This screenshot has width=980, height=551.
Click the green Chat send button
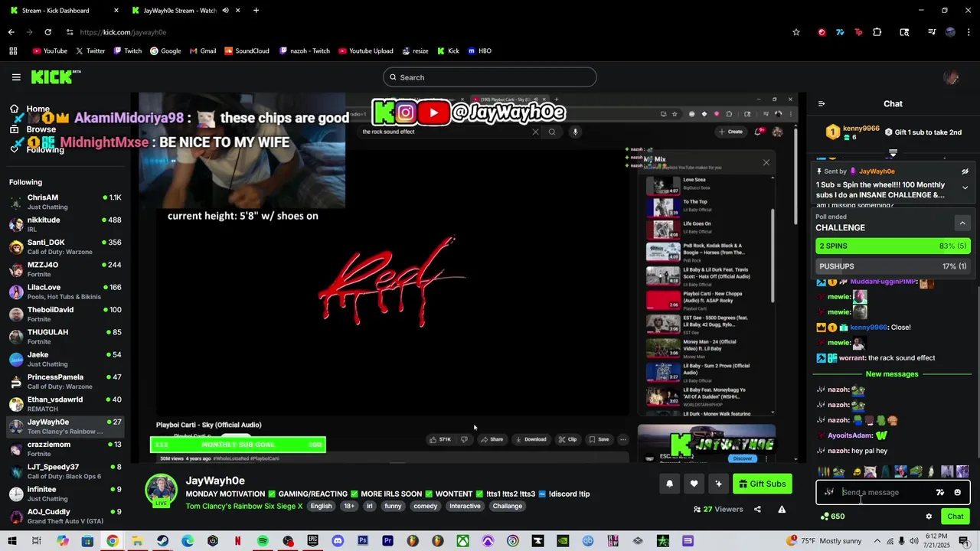(955, 517)
